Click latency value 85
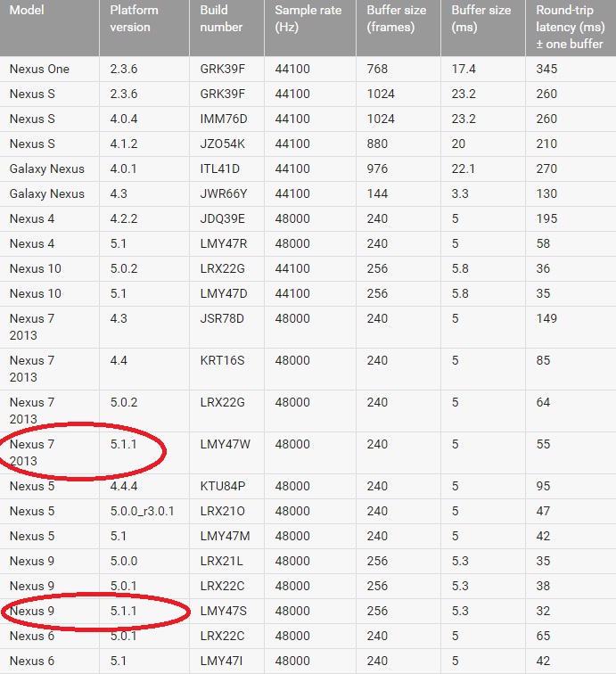Screen dimensions: 616x674 (543, 360)
